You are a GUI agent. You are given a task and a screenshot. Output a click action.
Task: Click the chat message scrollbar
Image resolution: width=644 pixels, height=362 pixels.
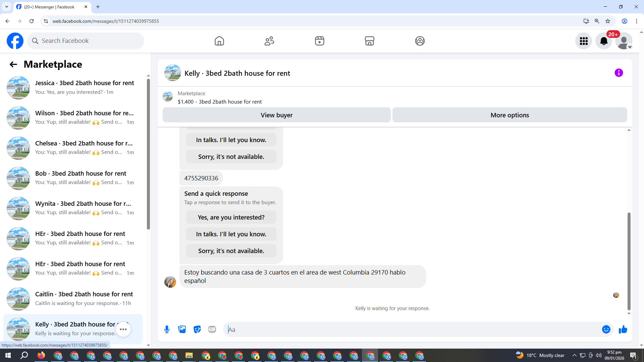click(x=629, y=261)
